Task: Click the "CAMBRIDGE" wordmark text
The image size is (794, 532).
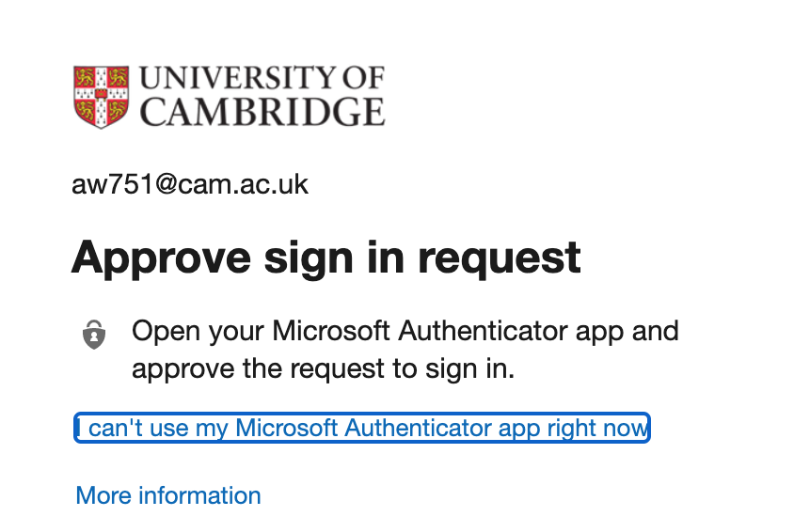Action: 262,112
